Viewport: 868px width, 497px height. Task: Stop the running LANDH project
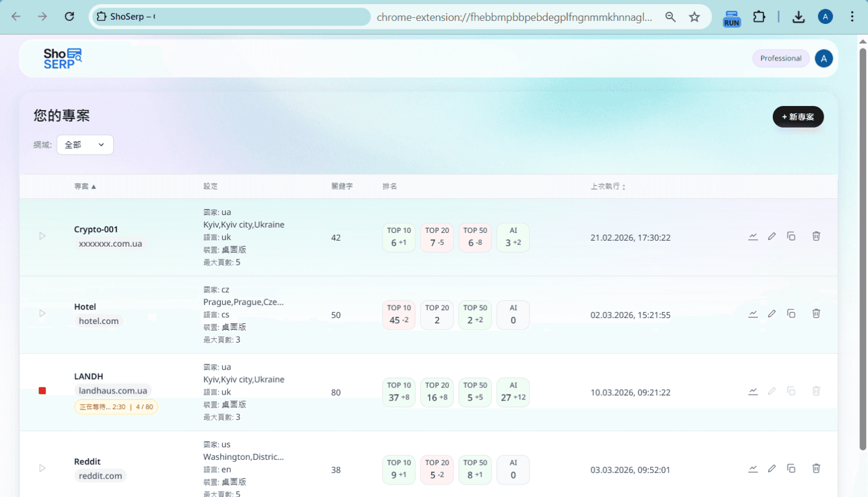[42, 391]
